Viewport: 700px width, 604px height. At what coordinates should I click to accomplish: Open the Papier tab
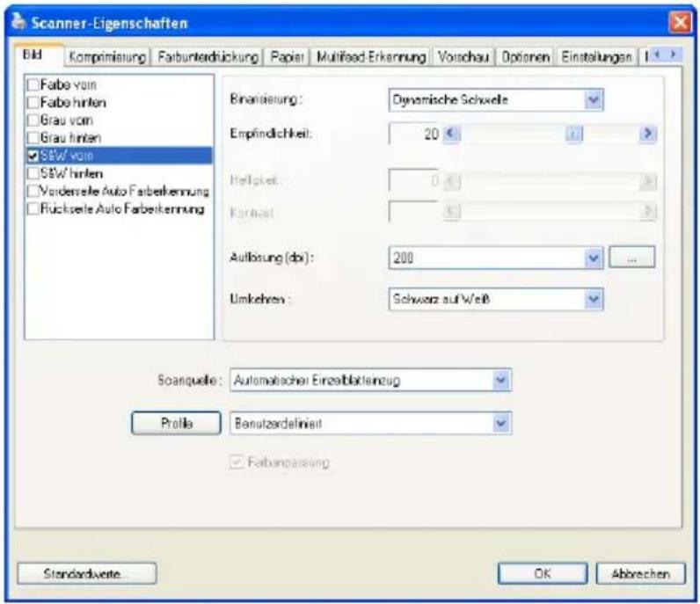pyautogui.click(x=287, y=57)
